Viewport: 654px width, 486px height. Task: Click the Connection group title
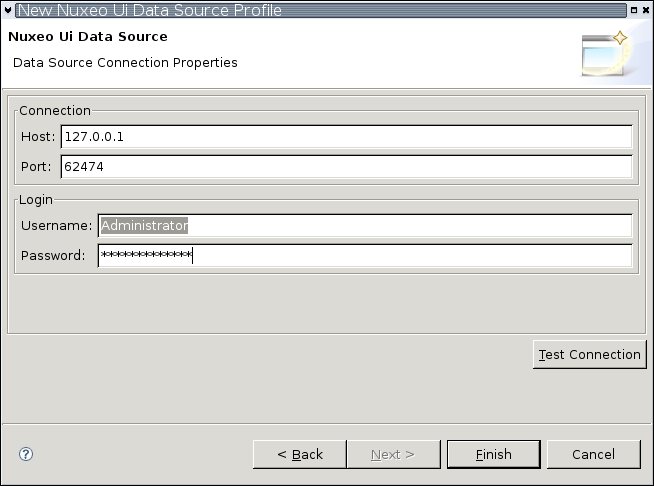click(x=55, y=111)
